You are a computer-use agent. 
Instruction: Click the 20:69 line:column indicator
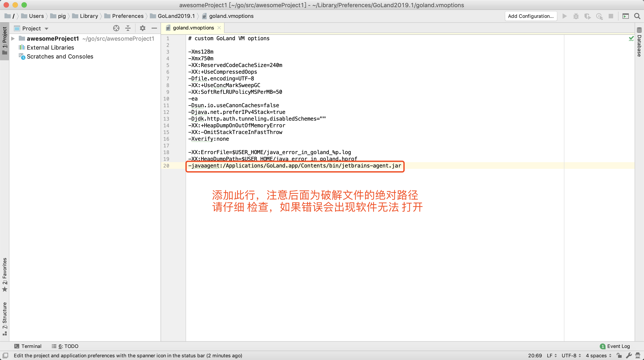535,355
